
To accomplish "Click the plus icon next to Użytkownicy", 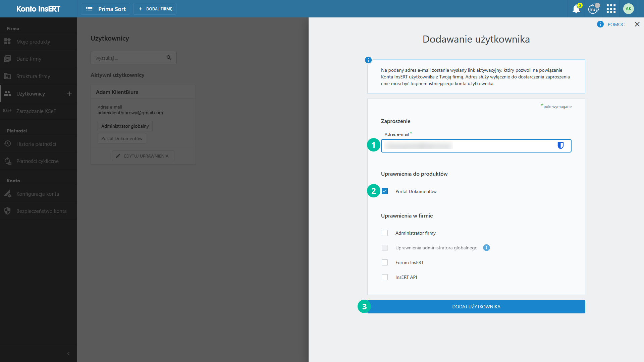I will pyautogui.click(x=69, y=94).
